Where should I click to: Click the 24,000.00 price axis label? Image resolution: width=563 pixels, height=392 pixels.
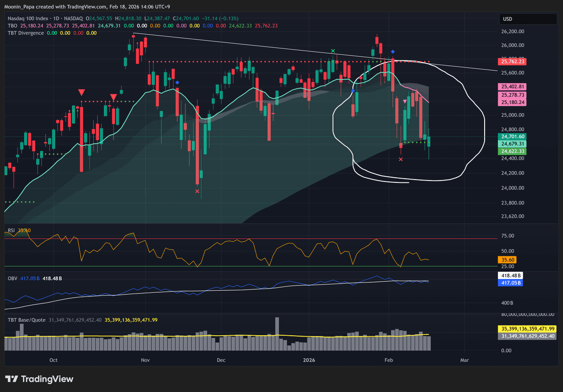click(513, 188)
